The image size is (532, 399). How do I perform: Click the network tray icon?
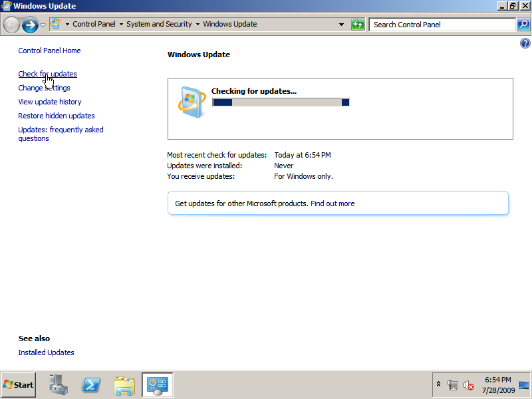pos(452,385)
